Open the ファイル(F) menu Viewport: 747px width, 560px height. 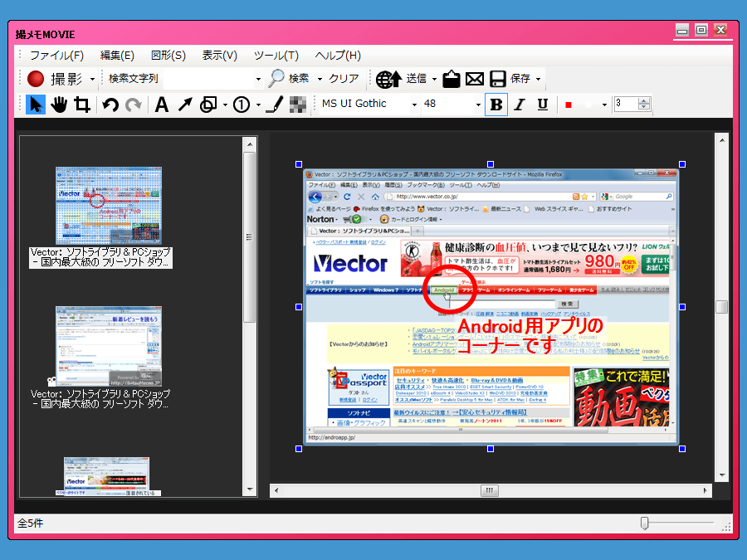coord(56,56)
